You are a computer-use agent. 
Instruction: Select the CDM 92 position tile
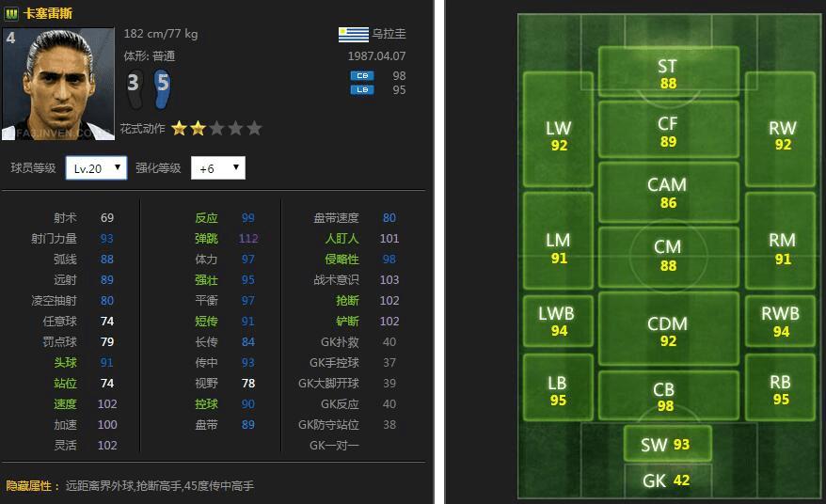(x=668, y=331)
